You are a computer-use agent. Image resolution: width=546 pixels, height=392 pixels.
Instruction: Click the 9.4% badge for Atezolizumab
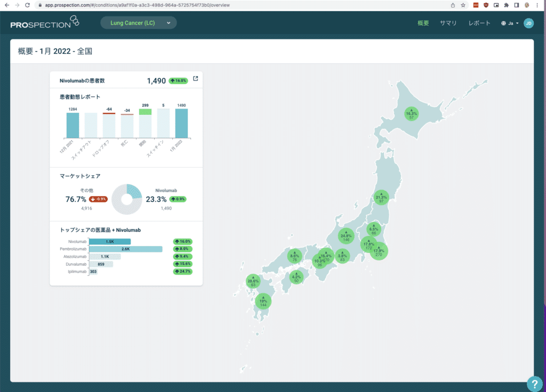click(182, 257)
